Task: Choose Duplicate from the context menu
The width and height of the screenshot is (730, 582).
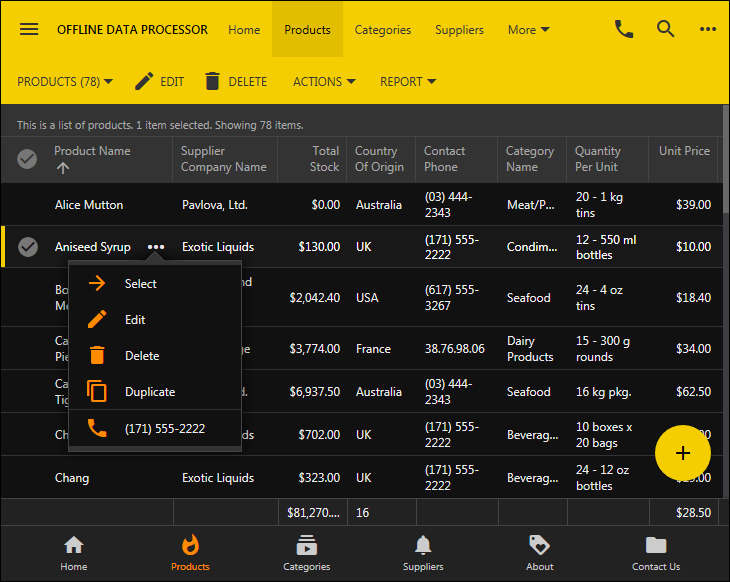Action: 149,392
